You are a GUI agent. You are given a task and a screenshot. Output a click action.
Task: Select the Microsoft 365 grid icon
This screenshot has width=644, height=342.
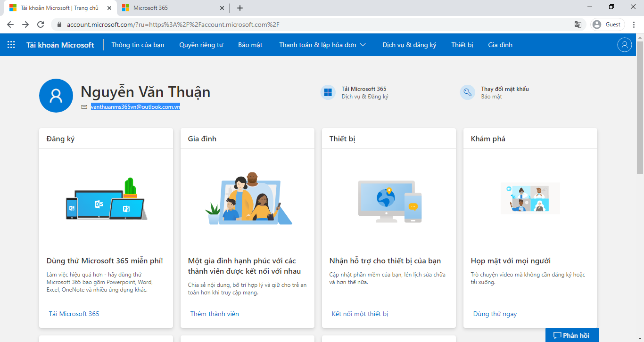point(327,92)
